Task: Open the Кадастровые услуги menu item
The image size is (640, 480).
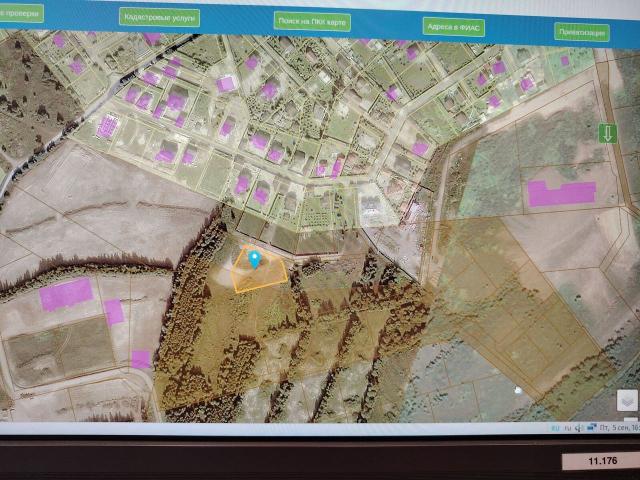Action: (x=158, y=18)
